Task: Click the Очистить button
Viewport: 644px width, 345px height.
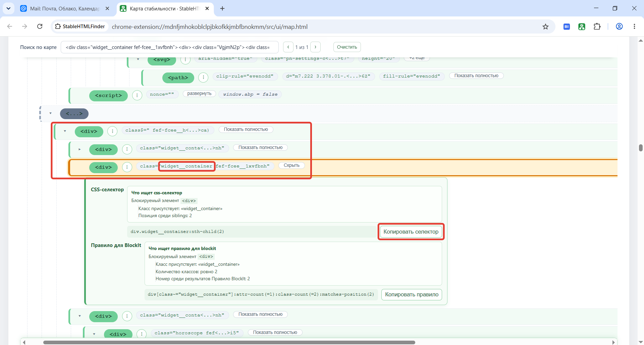Action: click(x=347, y=47)
